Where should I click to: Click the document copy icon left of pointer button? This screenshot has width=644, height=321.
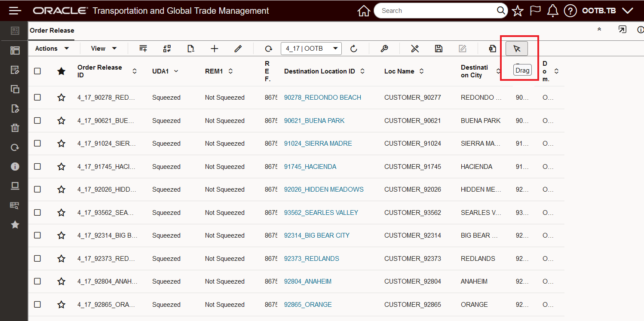tap(493, 49)
